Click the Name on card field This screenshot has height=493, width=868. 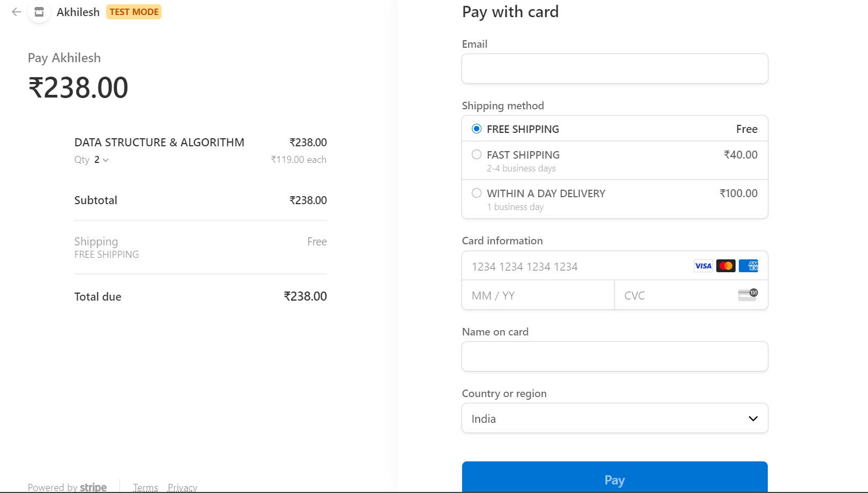[x=614, y=356]
